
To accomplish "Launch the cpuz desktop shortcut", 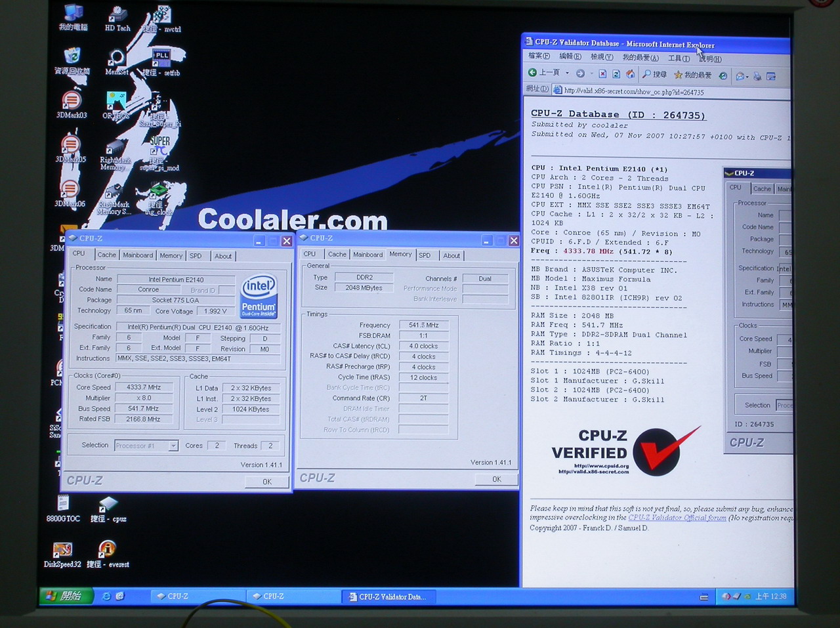I will 108,510.
